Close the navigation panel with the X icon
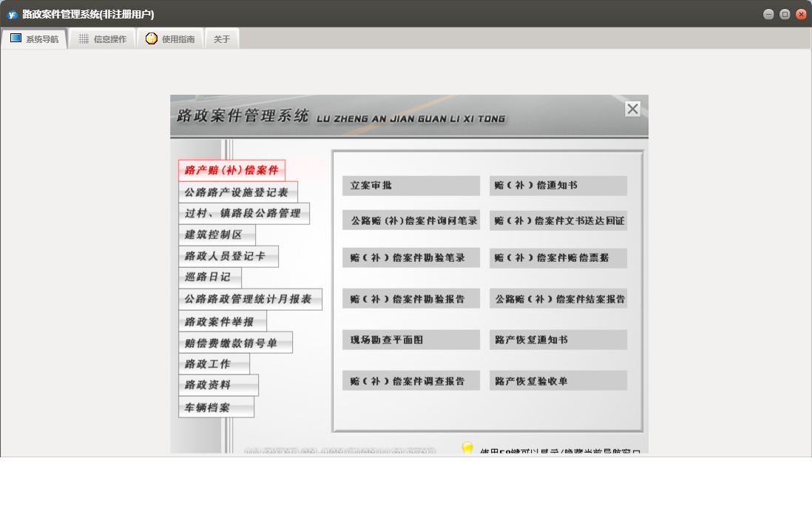The height and width of the screenshot is (532, 812). click(632, 110)
